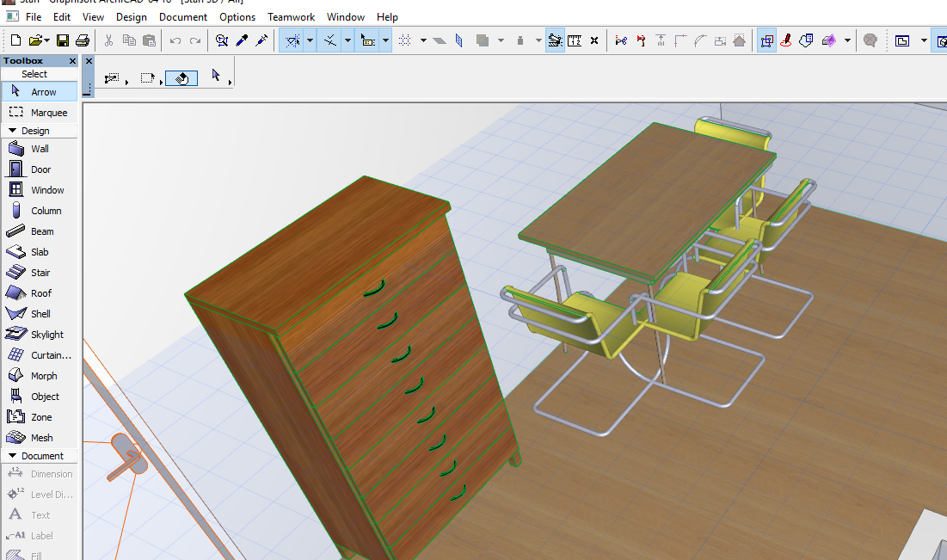
Task: Click the arrow pointer icon in info box
Action: [x=216, y=76]
